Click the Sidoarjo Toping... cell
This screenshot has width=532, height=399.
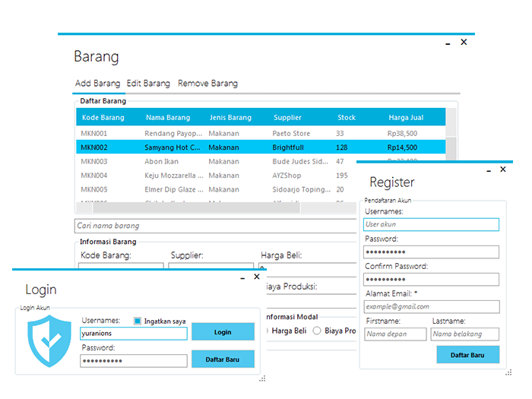coord(301,189)
